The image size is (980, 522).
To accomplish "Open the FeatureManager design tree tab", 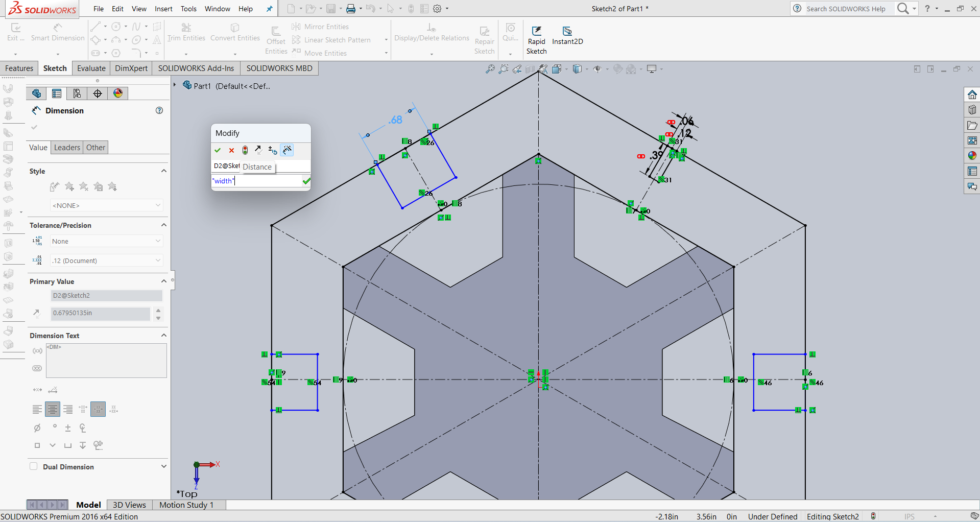I will 36,93.
